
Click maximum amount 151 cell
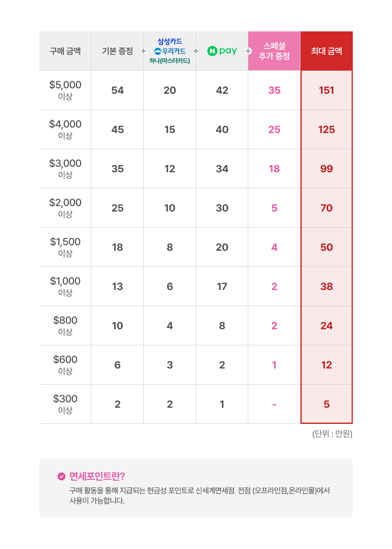pyautogui.click(x=327, y=90)
